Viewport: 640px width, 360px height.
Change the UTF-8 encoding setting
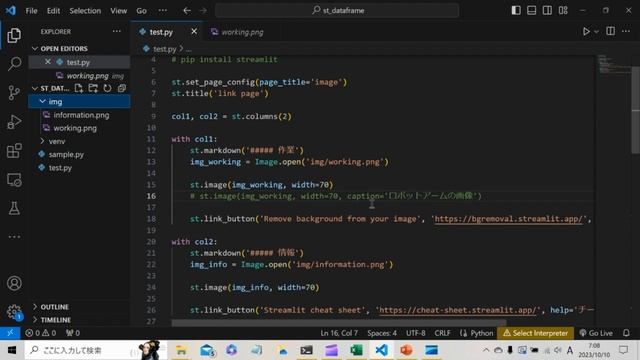point(416,333)
